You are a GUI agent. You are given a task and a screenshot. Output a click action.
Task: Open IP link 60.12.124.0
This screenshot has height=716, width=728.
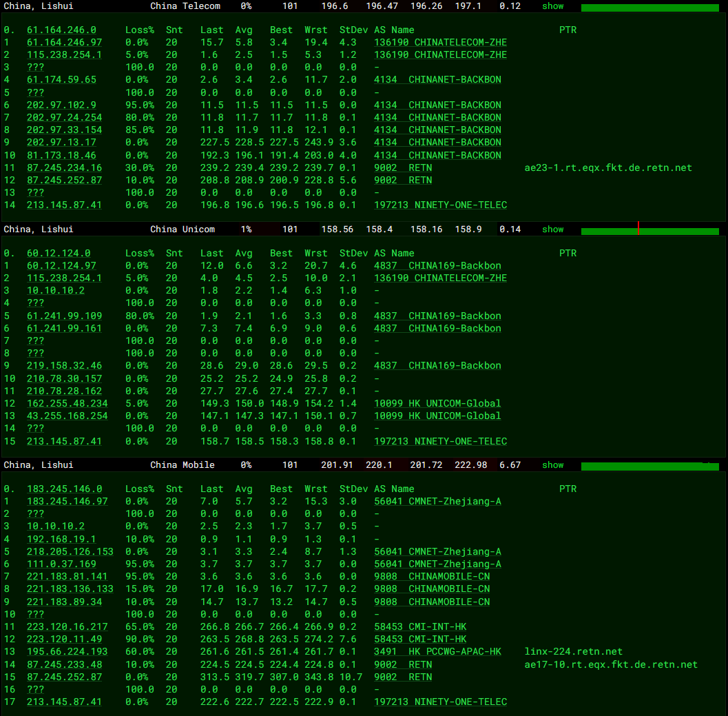[59, 253]
